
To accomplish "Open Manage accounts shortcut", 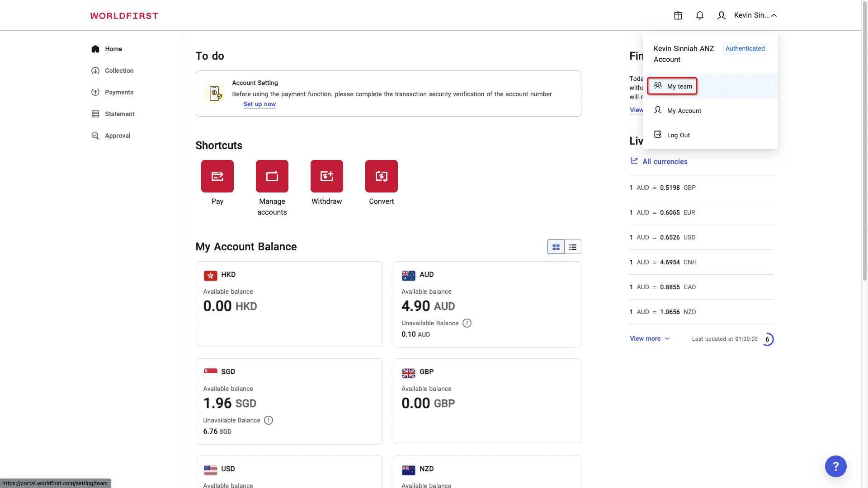I will (272, 176).
